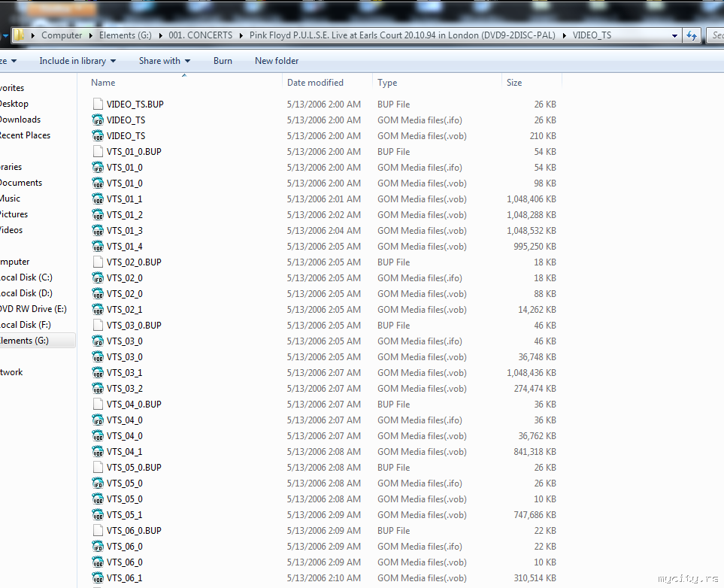Click the refresh icon beside address bar
Viewport: 724px width, 588px height.
[691, 35]
